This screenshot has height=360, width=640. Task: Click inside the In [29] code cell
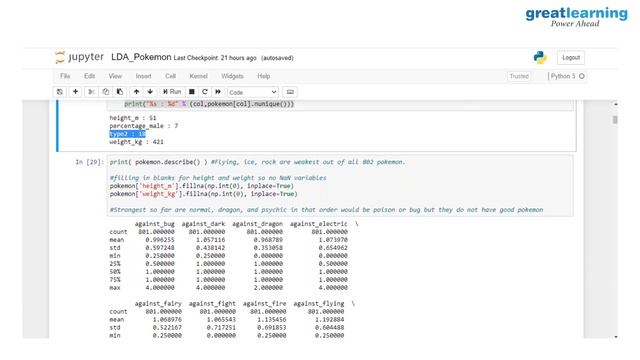(x=340, y=186)
